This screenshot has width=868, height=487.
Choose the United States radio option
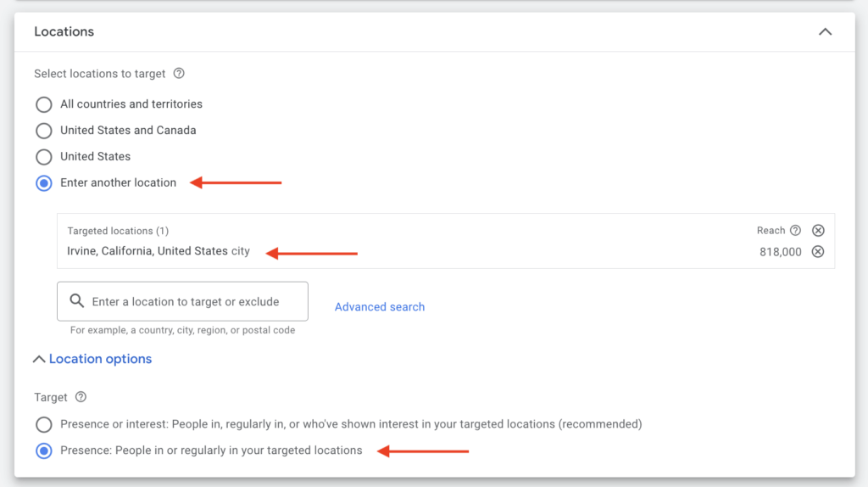pyautogui.click(x=44, y=157)
